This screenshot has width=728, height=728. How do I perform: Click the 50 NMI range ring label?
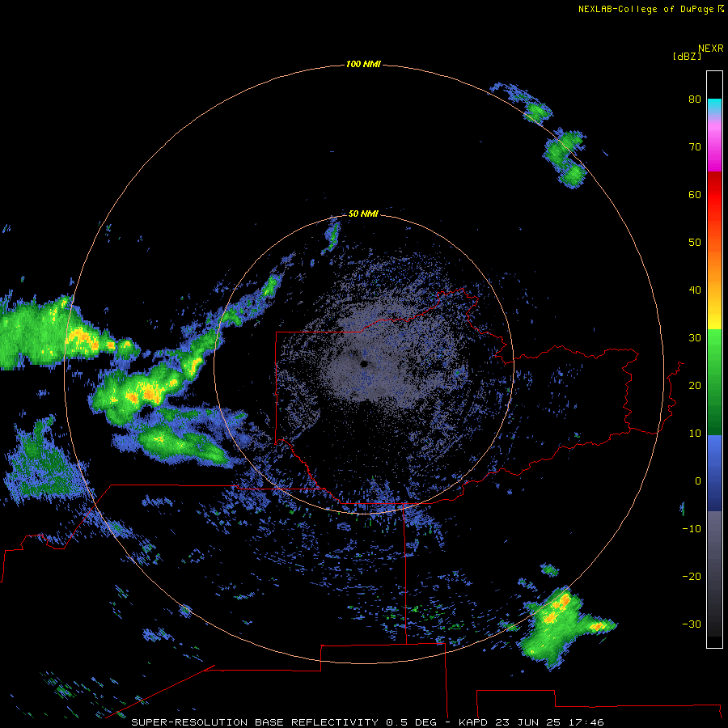(x=363, y=214)
